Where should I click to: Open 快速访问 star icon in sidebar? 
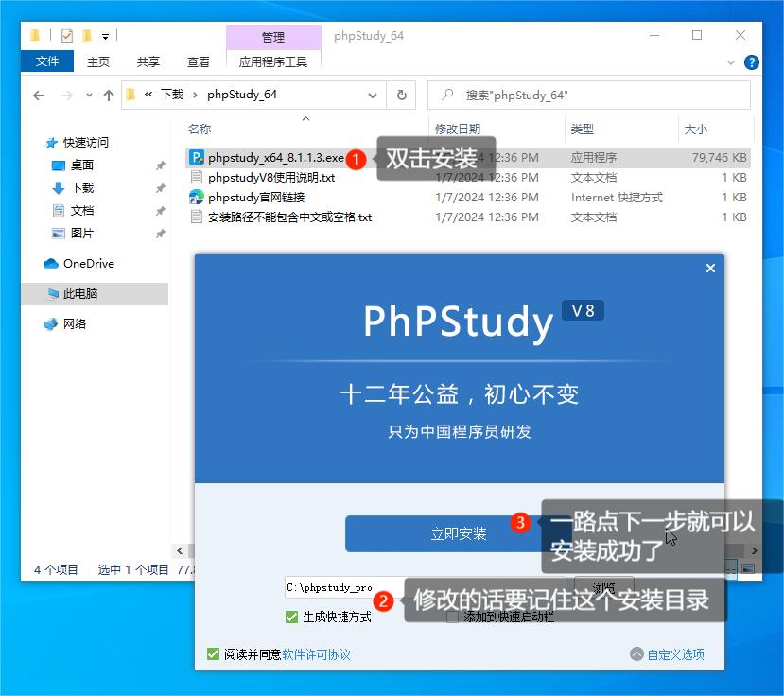click(51, 143)
